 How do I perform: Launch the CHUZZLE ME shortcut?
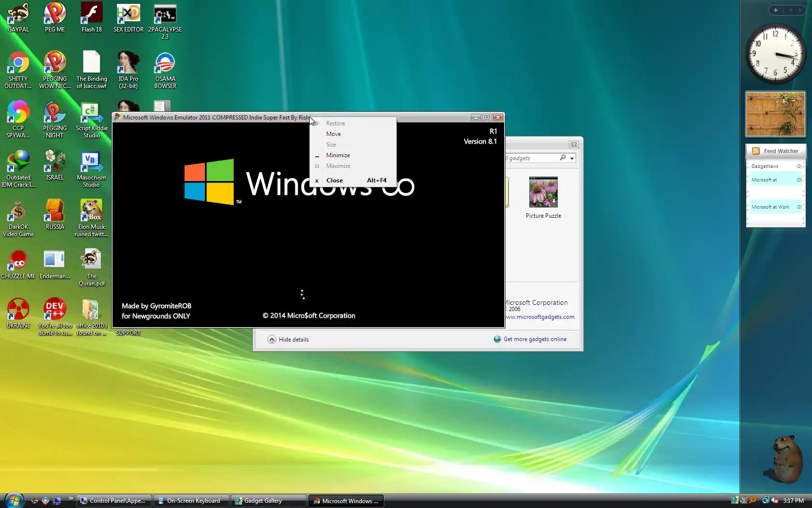[18, 264]
